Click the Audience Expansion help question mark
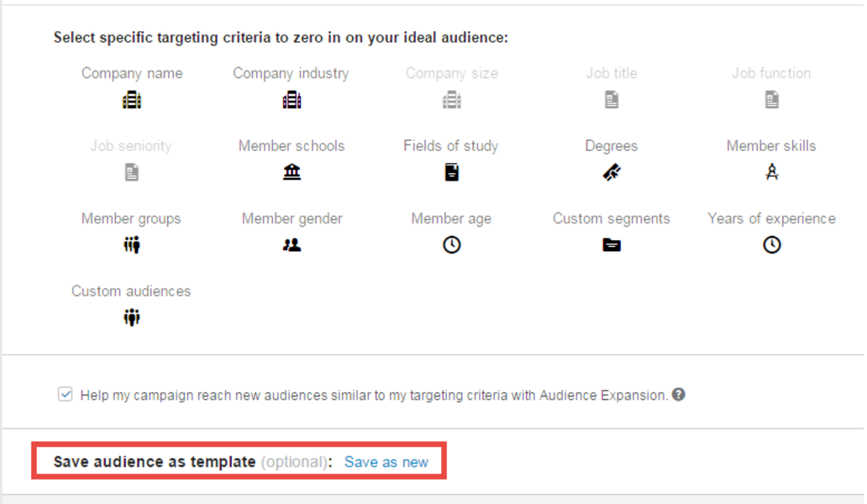Viewport: 867px width, 504px height. [678, 394]
